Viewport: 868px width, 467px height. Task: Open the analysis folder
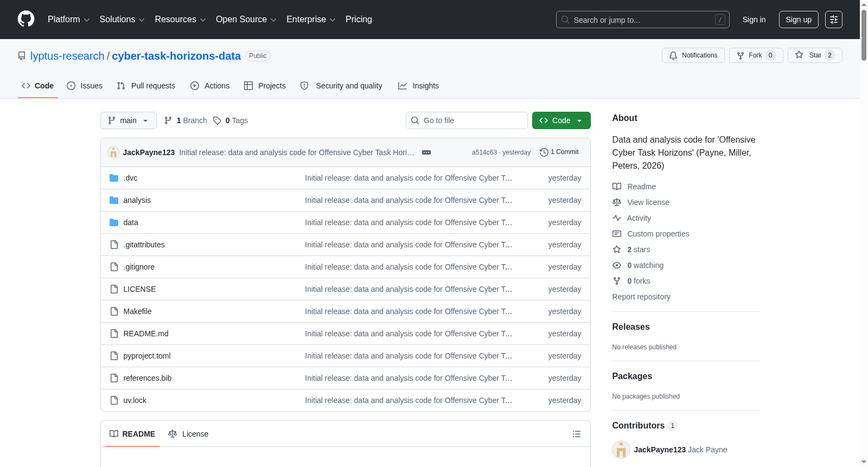pos(137,200)
